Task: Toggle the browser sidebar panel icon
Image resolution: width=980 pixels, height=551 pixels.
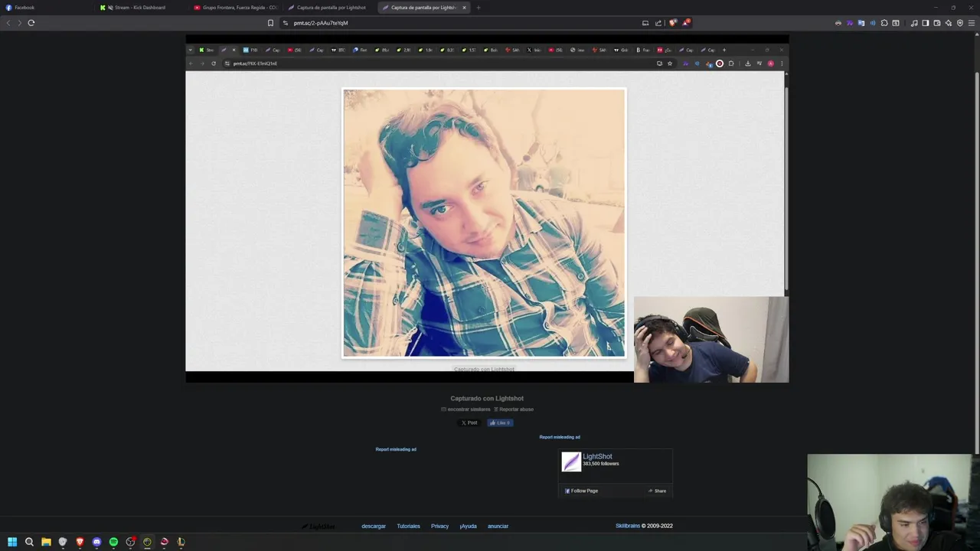Action: pos(925,23)
